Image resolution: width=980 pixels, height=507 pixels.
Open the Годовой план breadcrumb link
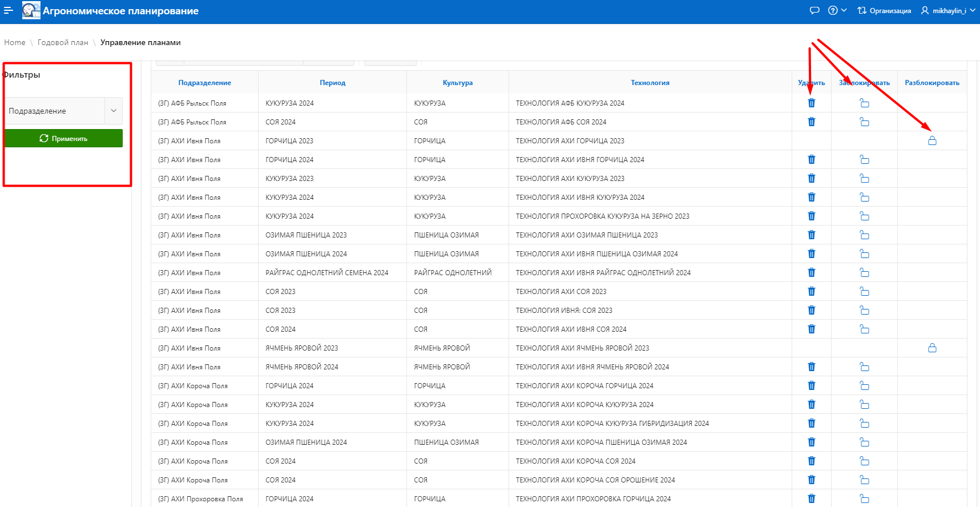(x=63, y=42)
